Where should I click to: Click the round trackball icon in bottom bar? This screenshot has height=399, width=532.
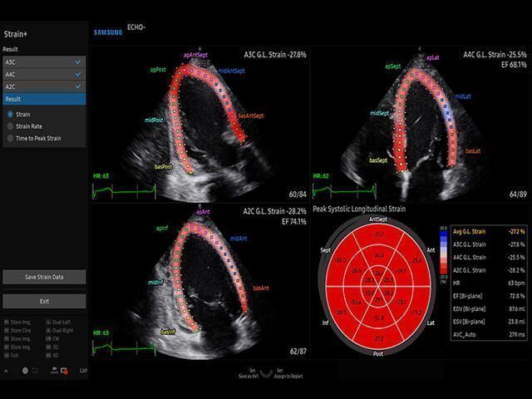click(x=26, y=370)
